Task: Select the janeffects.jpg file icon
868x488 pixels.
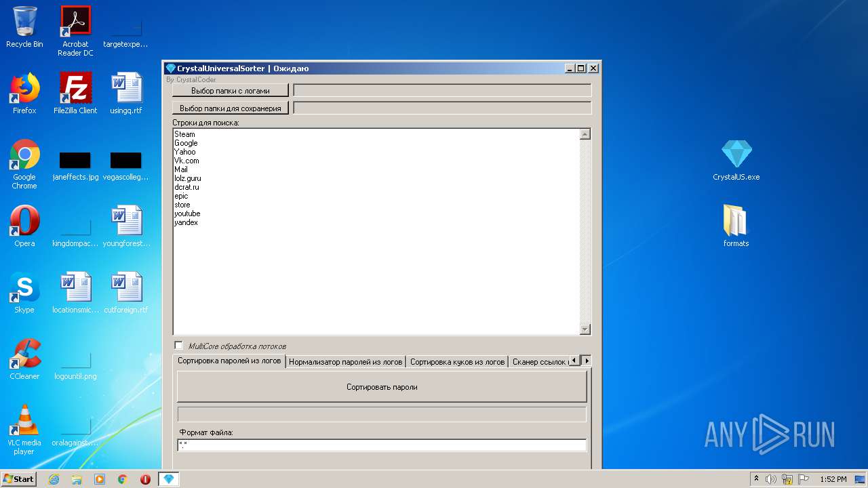Action: pyautogui.click(x=75, y=167)
